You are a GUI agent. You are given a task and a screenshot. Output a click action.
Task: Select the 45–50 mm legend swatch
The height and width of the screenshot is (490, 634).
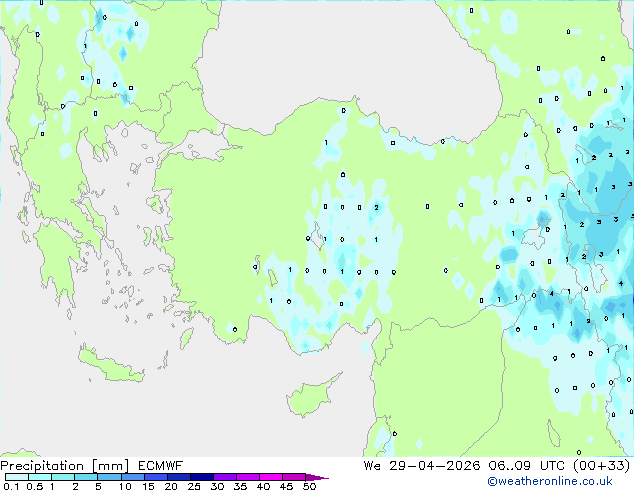coord(294,477)
